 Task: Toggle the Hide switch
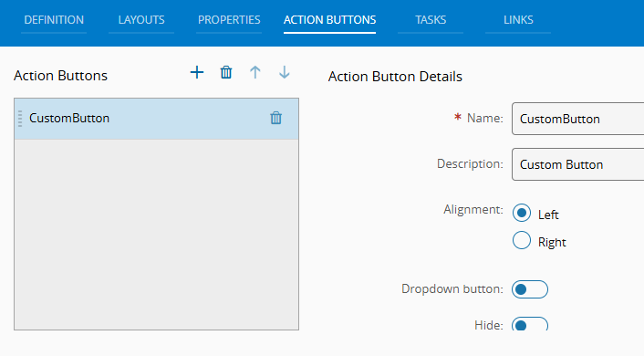coord(530,324)
